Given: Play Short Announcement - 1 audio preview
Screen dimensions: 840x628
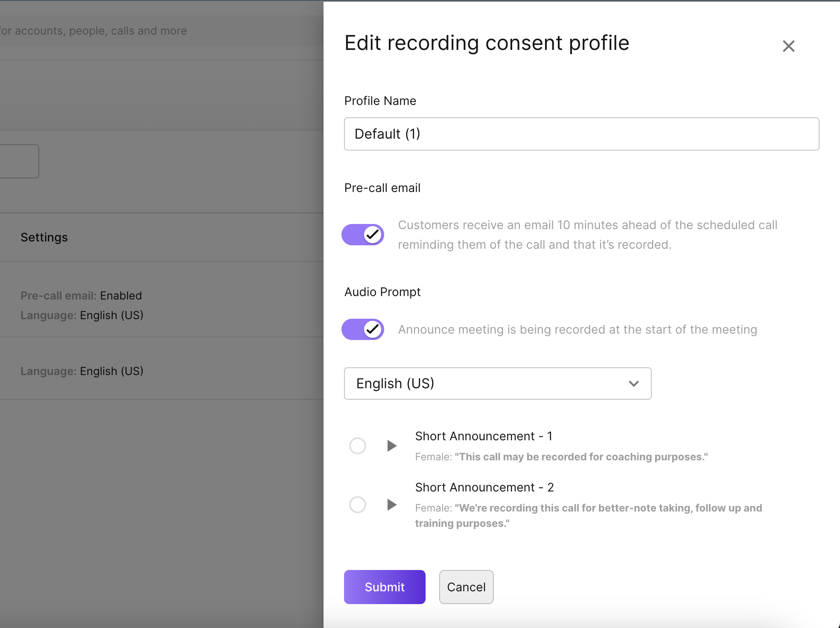Looking at the screenshot, I should (x=391, y=446).
